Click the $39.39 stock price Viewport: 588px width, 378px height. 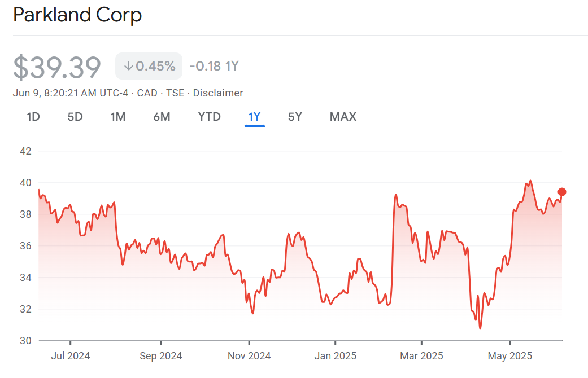pos(57,67)
